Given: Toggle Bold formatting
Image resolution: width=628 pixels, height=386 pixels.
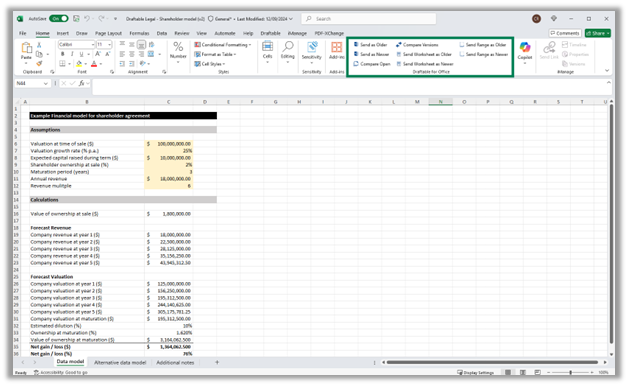Looking at the screenshot, I should tap(62, 54).
